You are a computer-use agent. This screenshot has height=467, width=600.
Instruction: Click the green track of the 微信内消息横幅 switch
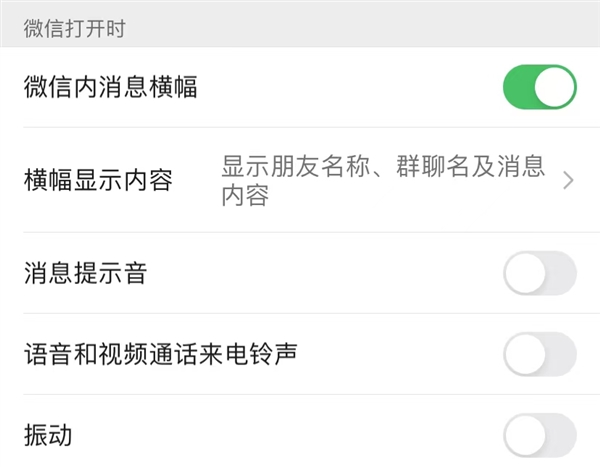point(519,87)
